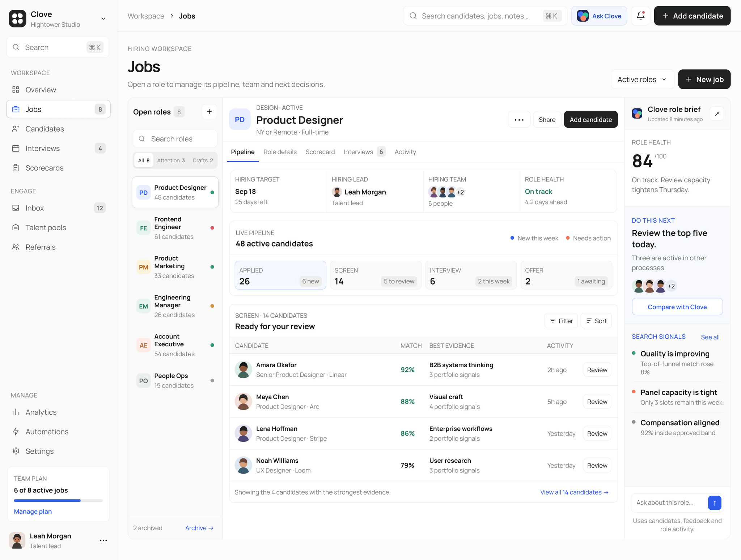
Task: Open the Engineering Manager role
Action: 175,306
